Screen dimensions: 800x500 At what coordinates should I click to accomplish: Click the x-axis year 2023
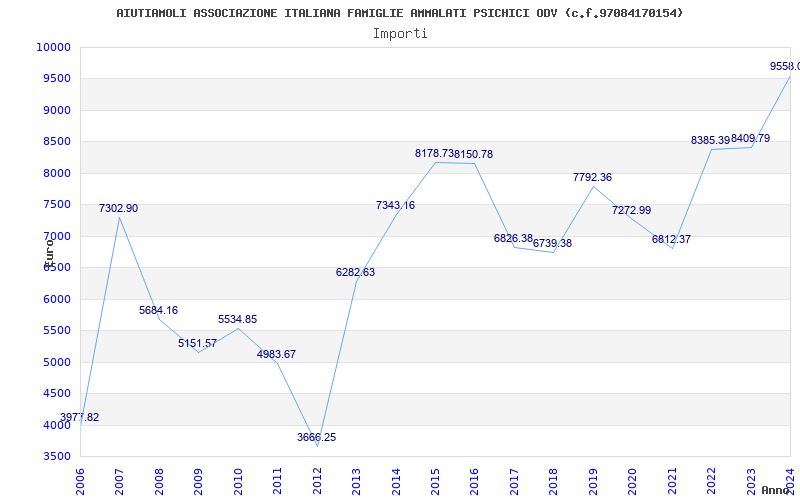point(752,481)
